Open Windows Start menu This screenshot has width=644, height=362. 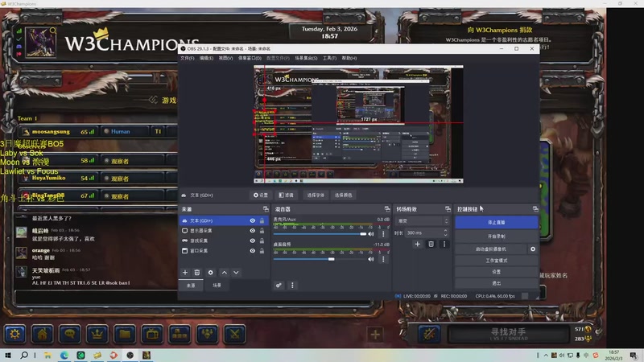coord(8,355)
